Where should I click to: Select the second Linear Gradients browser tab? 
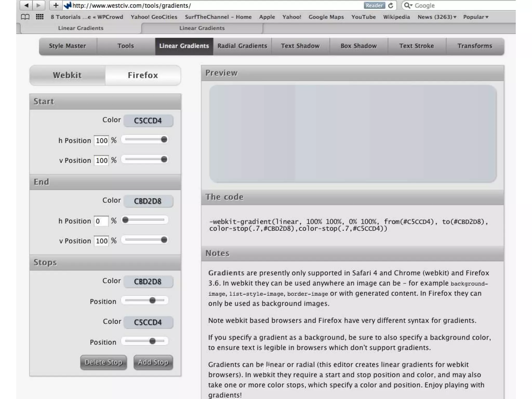[x=202, y=28]
